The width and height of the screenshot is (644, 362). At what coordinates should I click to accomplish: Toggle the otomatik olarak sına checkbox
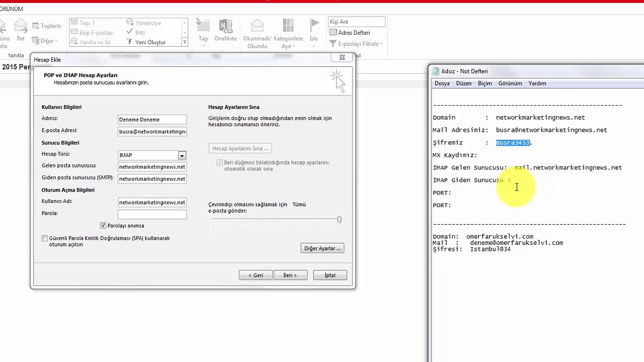[x=219, y=163]
